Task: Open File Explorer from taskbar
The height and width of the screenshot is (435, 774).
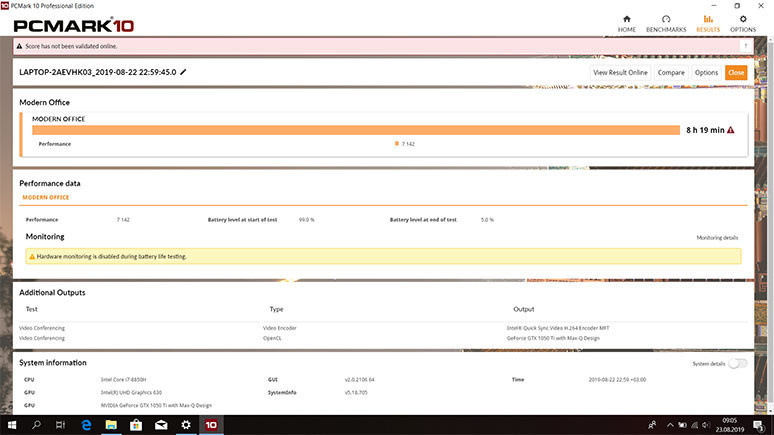Action: [x=111, y=425]
